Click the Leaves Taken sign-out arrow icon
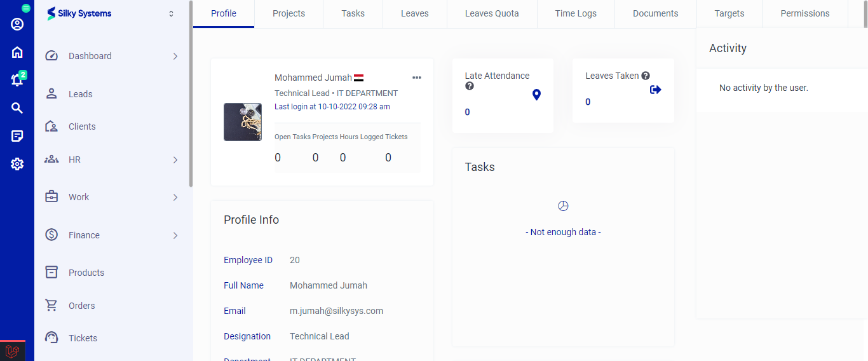Viewport: 868px width, 361px height. [x=656, y=90]
